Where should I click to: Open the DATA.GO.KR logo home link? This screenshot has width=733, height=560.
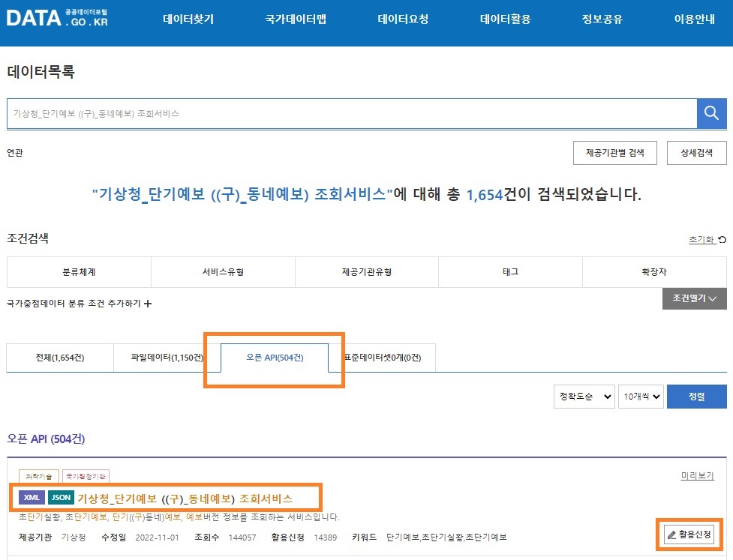tap(57, 18)
